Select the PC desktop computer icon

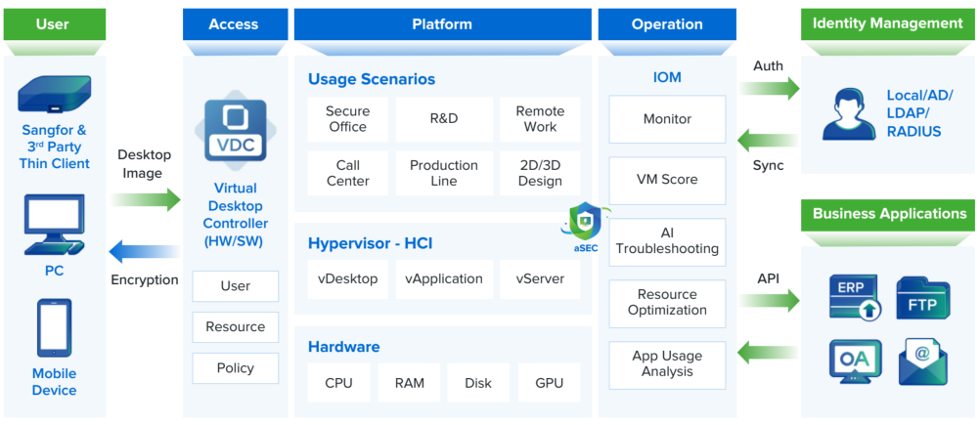(54, 225)
